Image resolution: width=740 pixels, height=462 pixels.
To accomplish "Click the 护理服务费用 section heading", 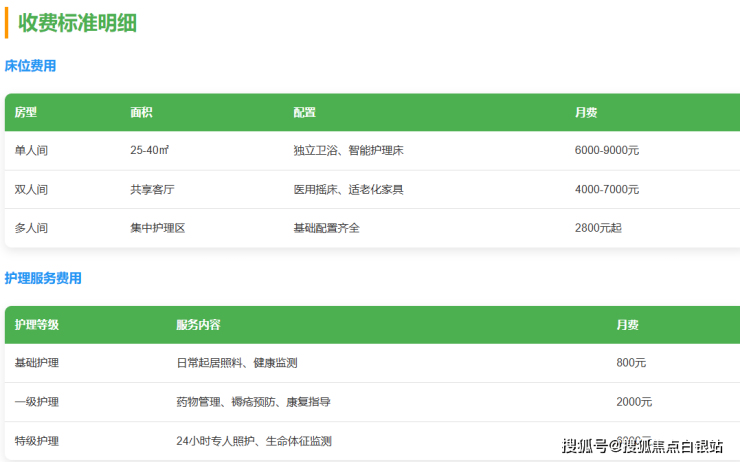I will coord(43,278).
